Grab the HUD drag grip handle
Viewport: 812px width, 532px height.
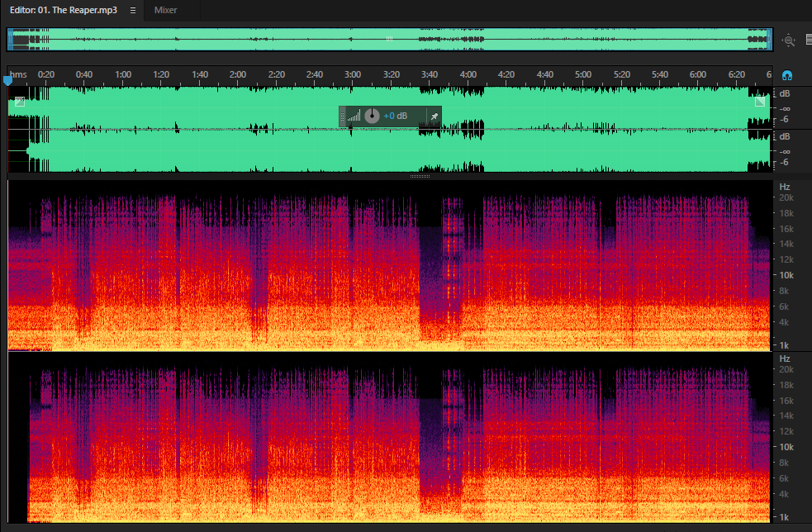[x=342, y=116]
